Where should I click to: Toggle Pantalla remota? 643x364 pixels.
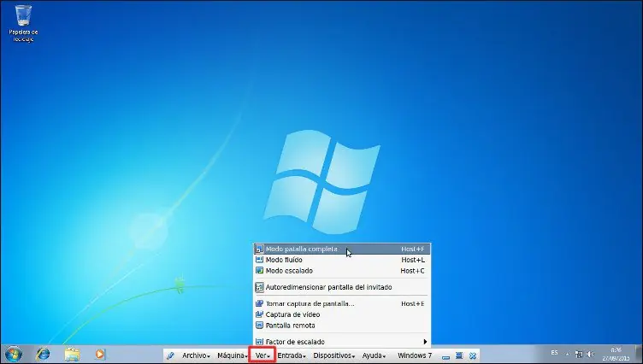pyautogui.click(x=342, y=326)
